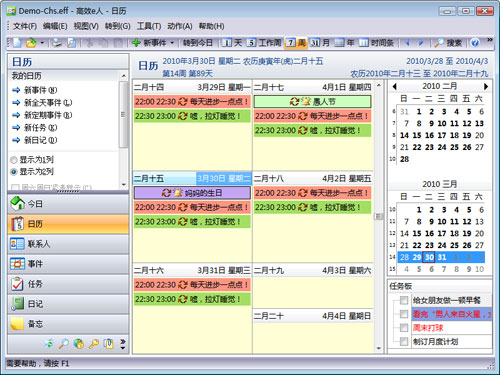The width and height of the screenshot is (500, 375).
Task: Open the 新事件 dropdown arrow
Action: point(172,43)
